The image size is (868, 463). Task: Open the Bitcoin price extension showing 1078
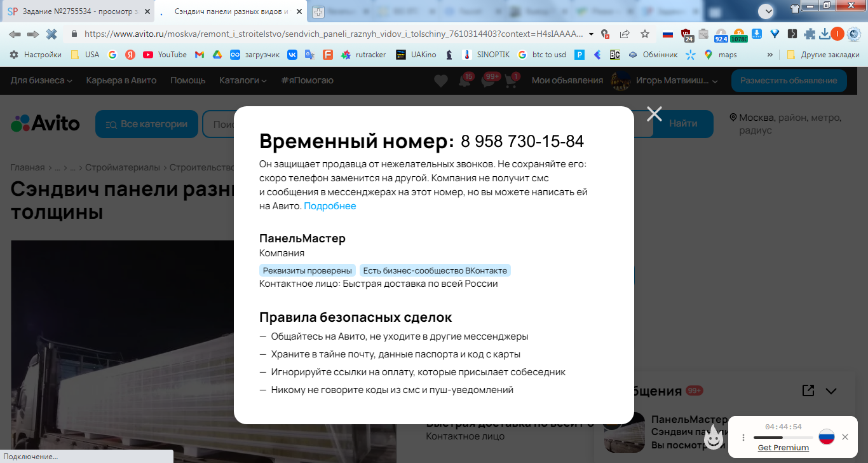(739, 35)
